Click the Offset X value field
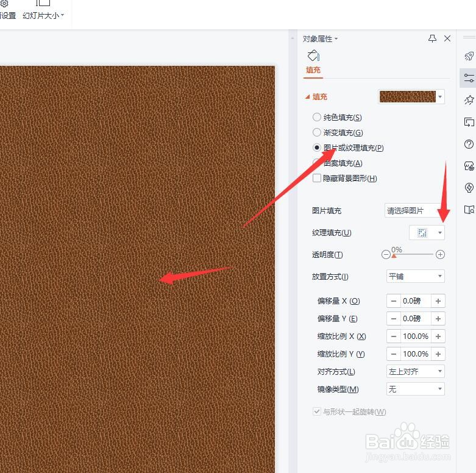Viewport: 476px width, 473px height. 416,301
